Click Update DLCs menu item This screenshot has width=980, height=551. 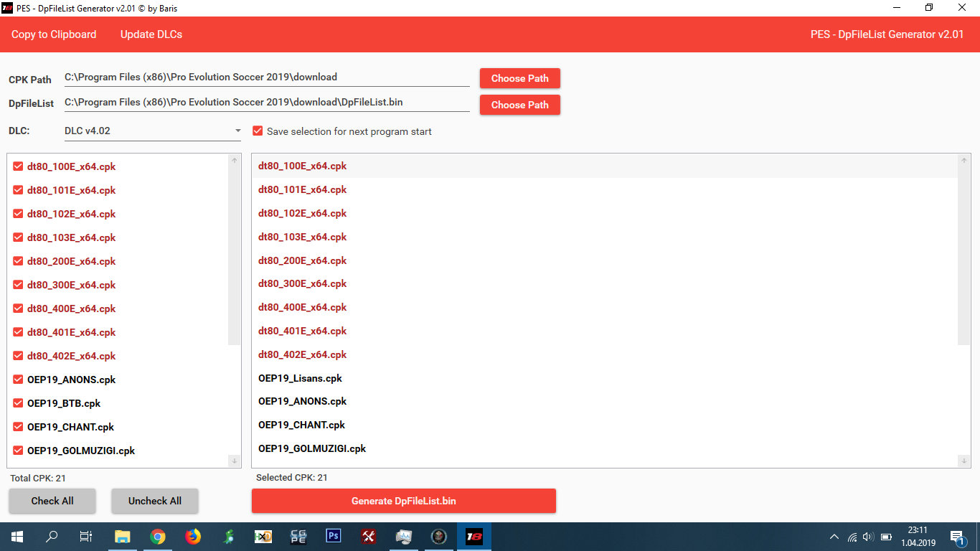[x=151, y=34]
